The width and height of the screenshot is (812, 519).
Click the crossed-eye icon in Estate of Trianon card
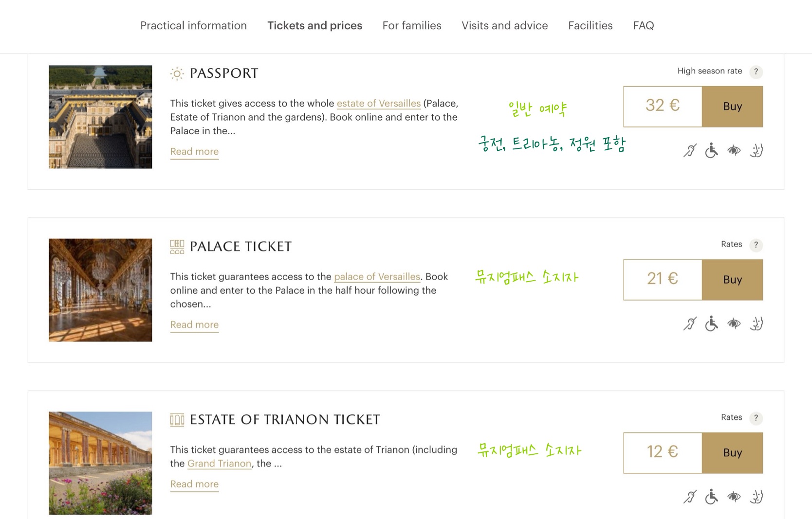coord(734,497)
